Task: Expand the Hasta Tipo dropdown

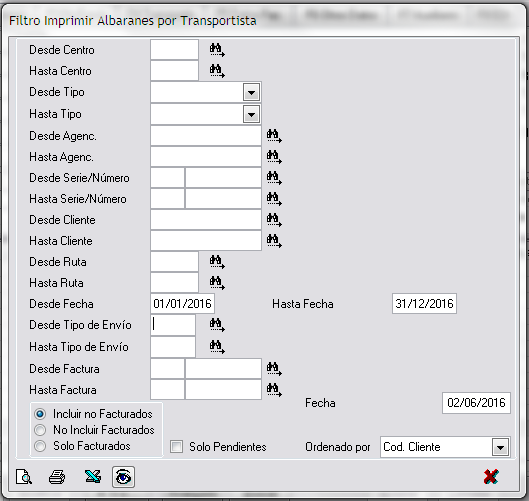Action: [x=251, y=114]
